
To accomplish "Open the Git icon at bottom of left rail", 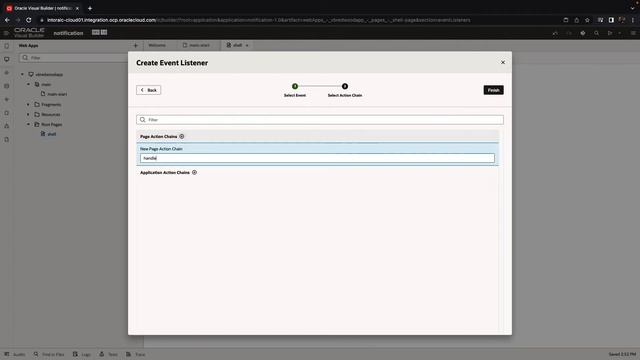I will [x=7, y=140].
